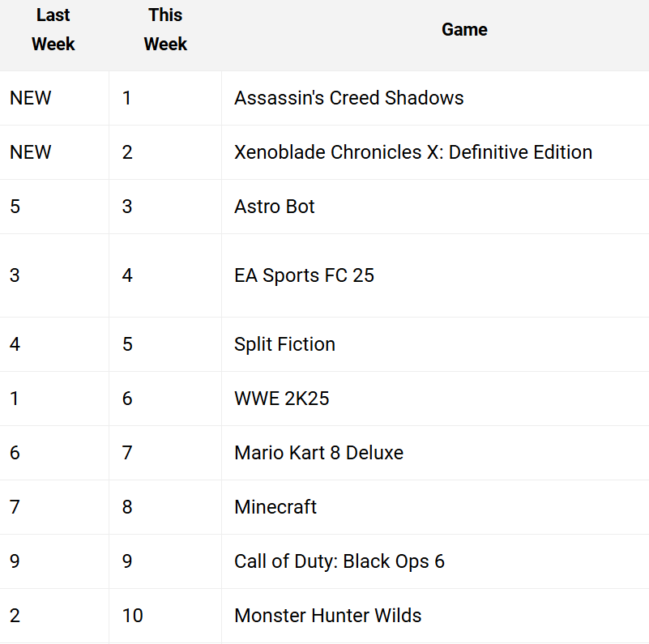
Task: Select the Minecraft game name
Action: point(275,507)
